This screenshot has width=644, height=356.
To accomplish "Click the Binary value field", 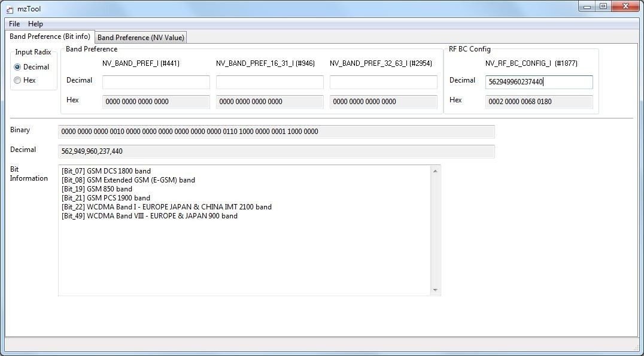I will tap(277, 132).
